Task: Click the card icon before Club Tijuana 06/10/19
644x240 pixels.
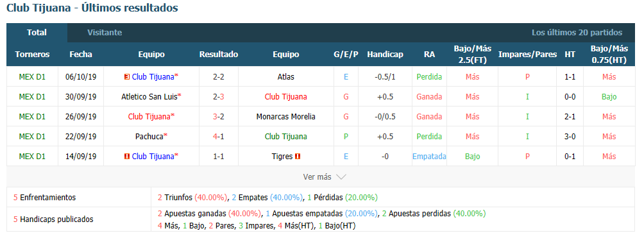Action: pyautogui.click(x=126, y=76)
